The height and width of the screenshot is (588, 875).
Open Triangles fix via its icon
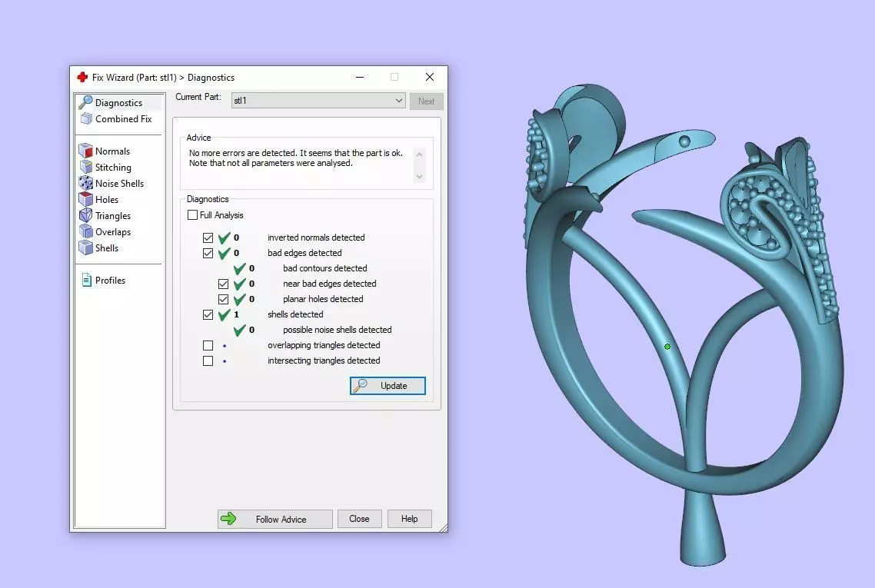click(85, 215)
